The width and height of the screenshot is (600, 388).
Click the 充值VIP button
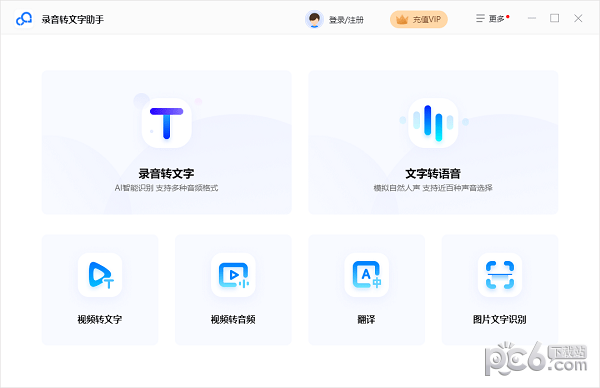419,19
